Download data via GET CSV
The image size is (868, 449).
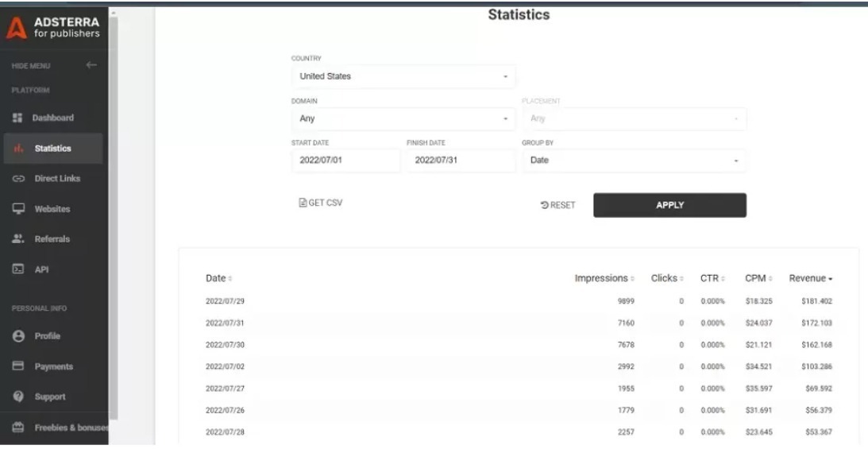coord(321,203)
